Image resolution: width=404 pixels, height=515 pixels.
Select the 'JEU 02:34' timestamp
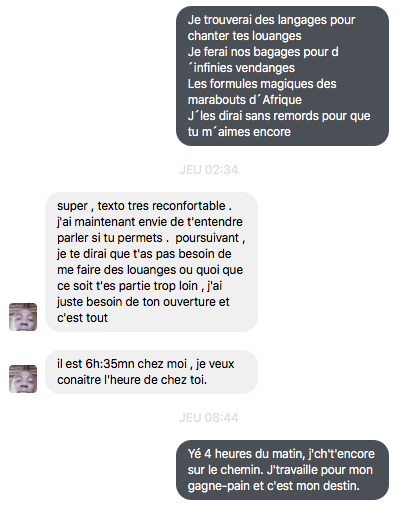tap(209, 170)
